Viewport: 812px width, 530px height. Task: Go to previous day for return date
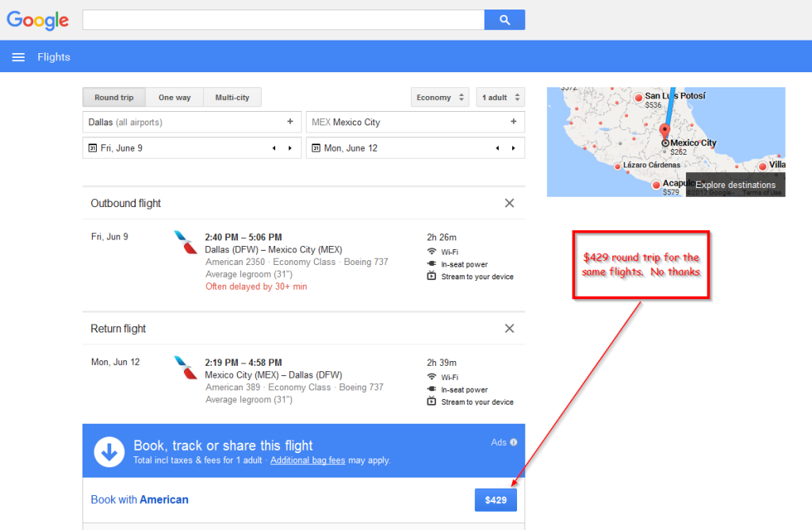point(497,148)
